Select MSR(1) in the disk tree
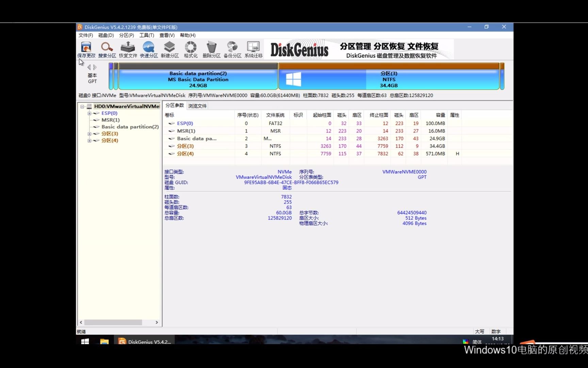The height and width of the screenshot is (368, 588). 110,120
